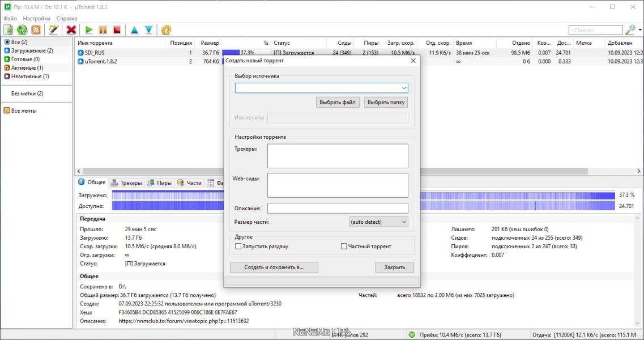Select Загружаемые (2) in the sidebar
644x340 pixels.
[32, 50]
